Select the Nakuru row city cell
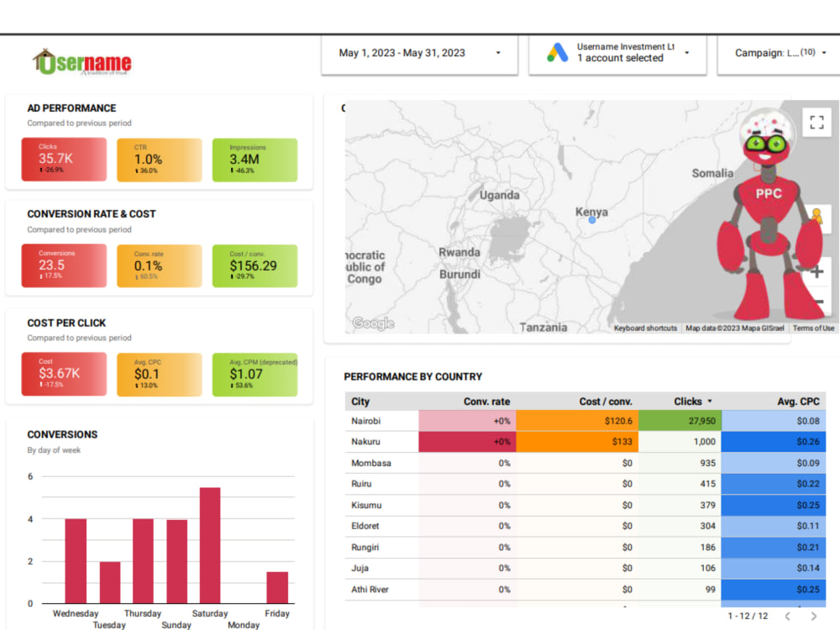The height and width of the screenshot is (630, 840). [382, 442]
